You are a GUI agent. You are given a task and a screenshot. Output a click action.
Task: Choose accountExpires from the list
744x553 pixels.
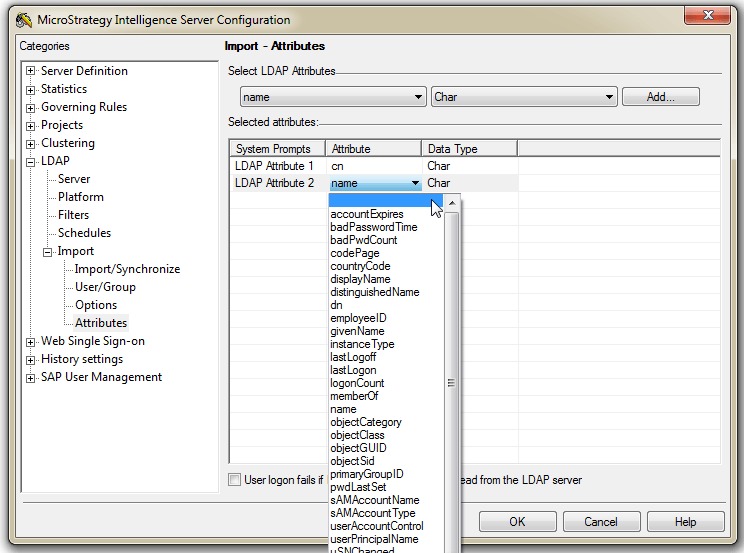(367, 214)
